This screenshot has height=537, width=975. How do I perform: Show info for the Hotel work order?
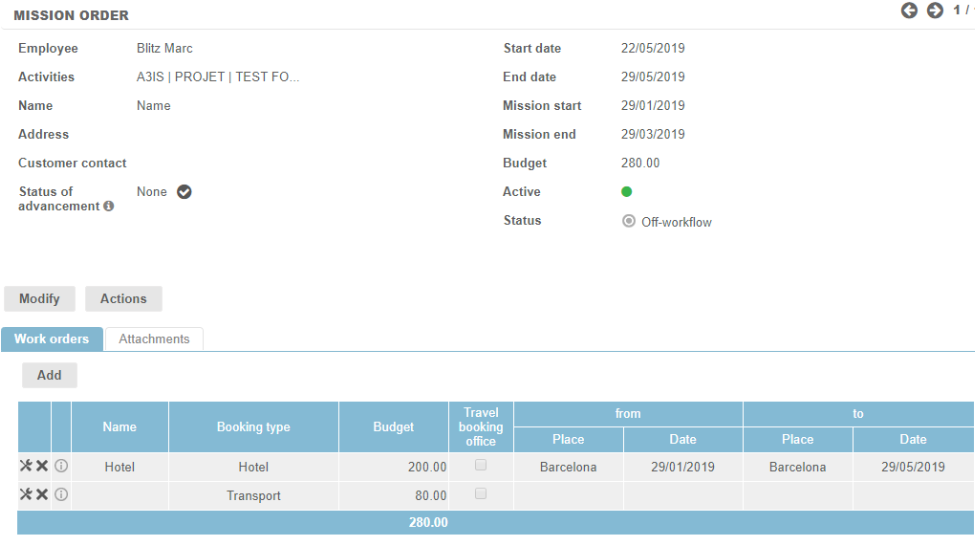point(61,466)
